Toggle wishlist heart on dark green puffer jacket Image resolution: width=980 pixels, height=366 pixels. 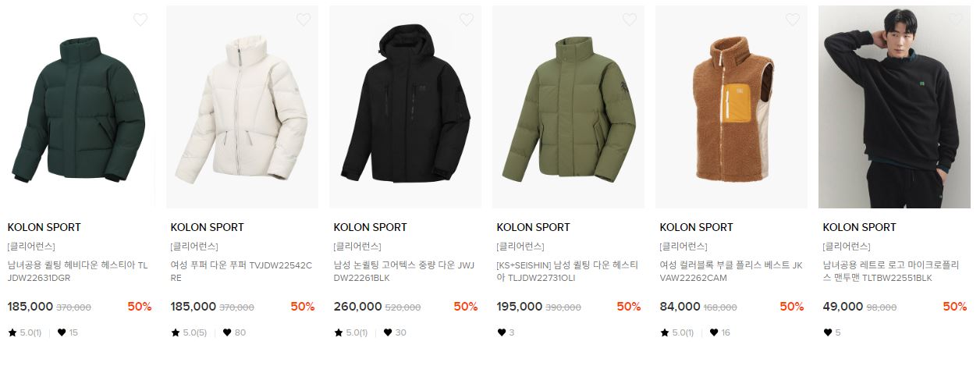click(140, 20)
